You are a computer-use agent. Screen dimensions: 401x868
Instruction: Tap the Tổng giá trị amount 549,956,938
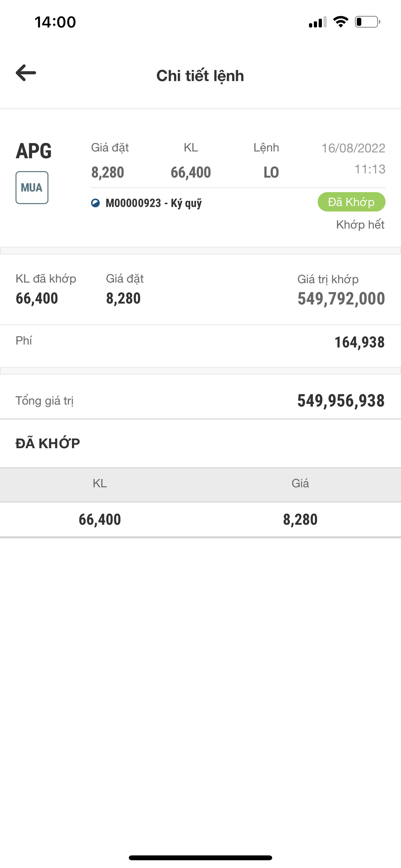[341, 401]
